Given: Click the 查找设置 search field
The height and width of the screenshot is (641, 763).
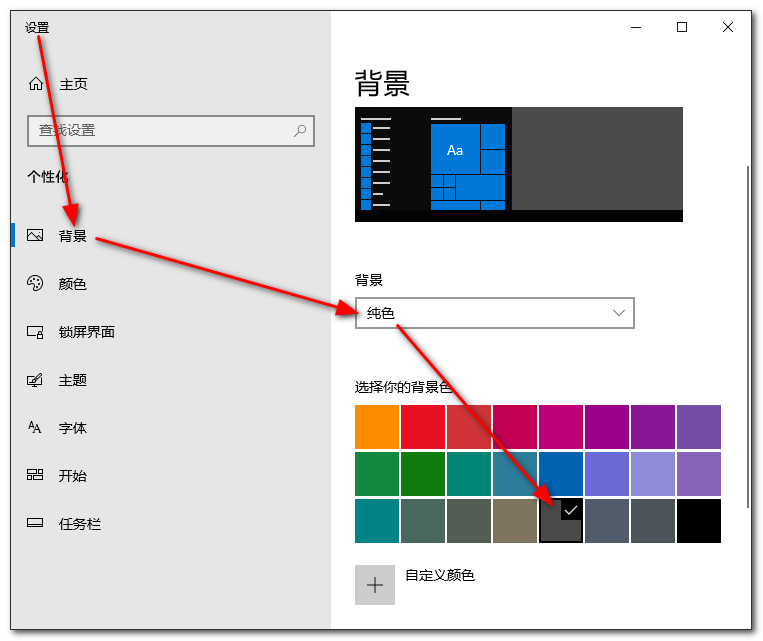Looking at the screenshot, I should click(x=171, y=130).
